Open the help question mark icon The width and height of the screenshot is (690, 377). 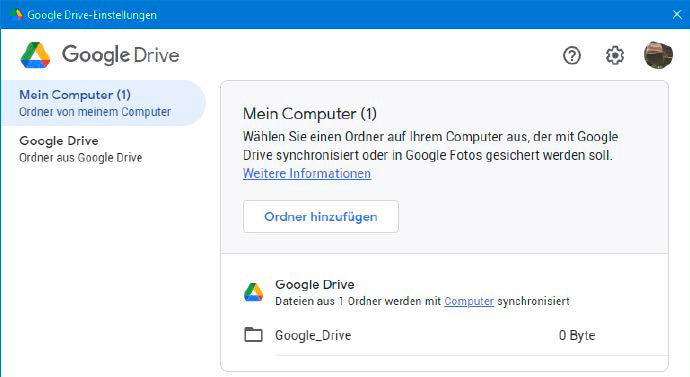(572, 55)
